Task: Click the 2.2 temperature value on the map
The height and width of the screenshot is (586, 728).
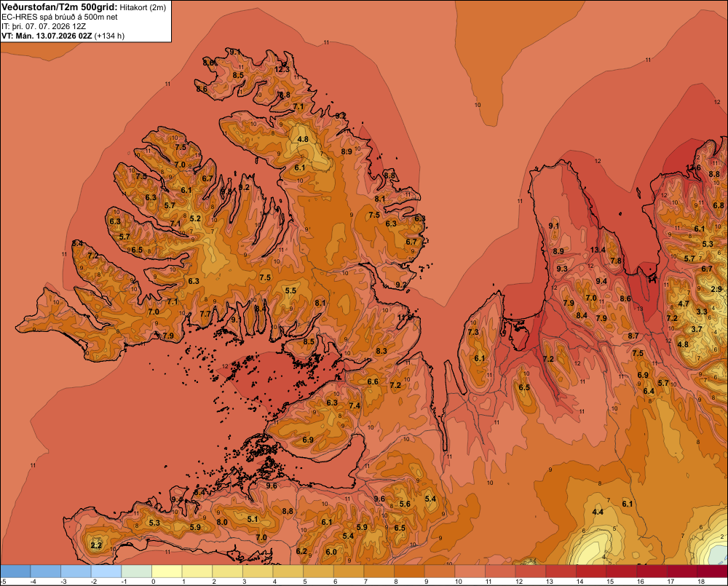Action: (x=96, y=545)
